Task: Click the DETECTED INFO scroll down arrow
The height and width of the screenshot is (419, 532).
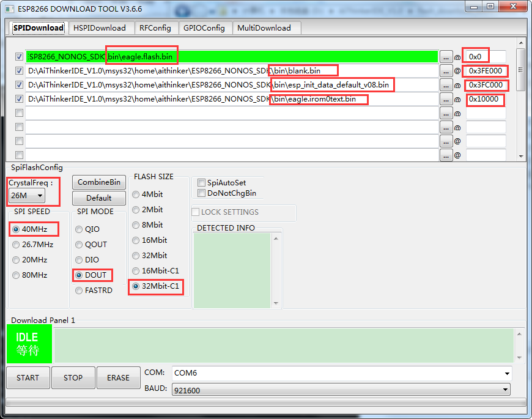Action: (x=276, y=303)
